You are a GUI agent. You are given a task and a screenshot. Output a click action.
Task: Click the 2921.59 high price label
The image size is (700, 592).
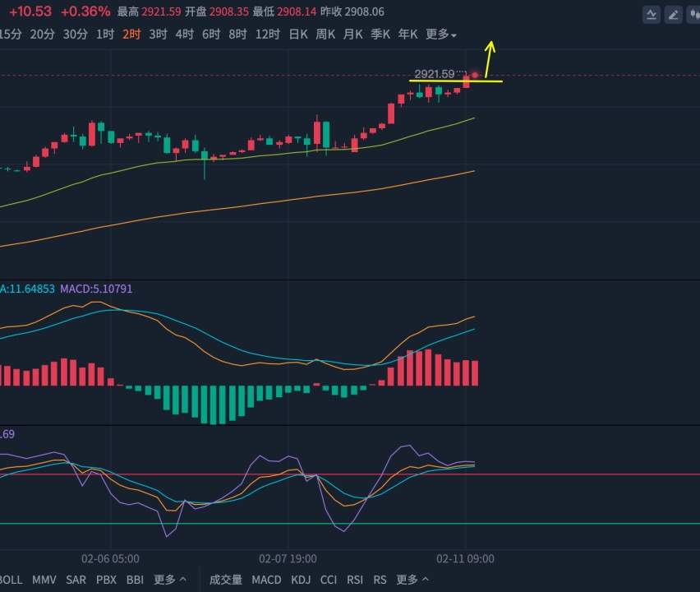435,74
